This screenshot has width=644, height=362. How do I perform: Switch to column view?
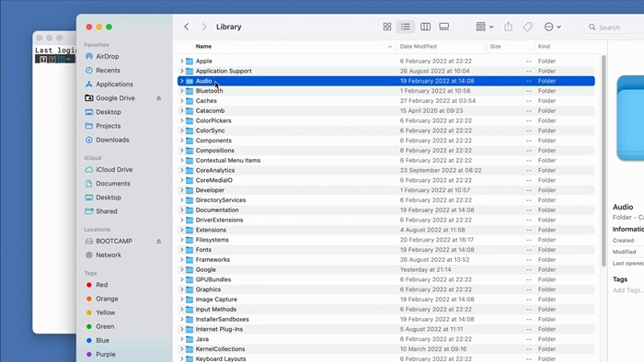425,27
